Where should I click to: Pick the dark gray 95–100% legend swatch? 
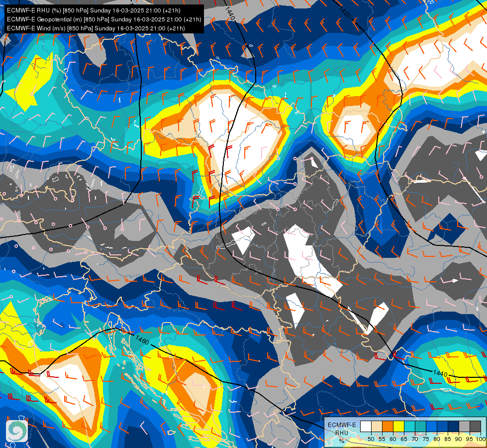click(x=475, y=426)
